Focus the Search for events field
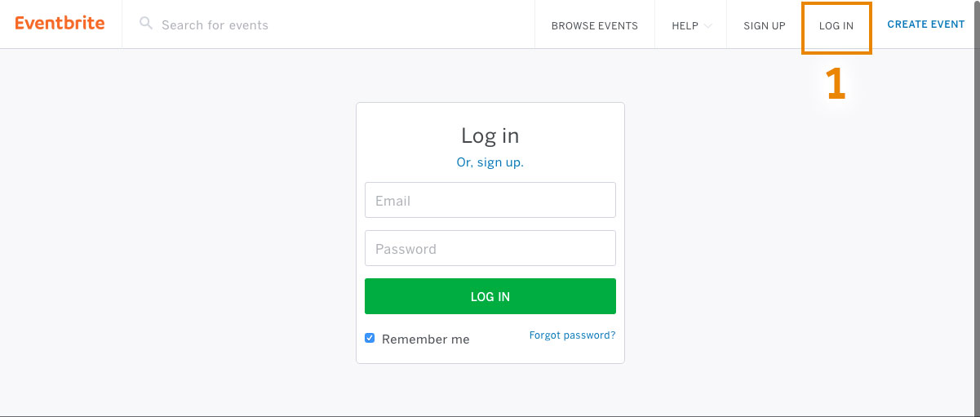 tap(326, 24)
